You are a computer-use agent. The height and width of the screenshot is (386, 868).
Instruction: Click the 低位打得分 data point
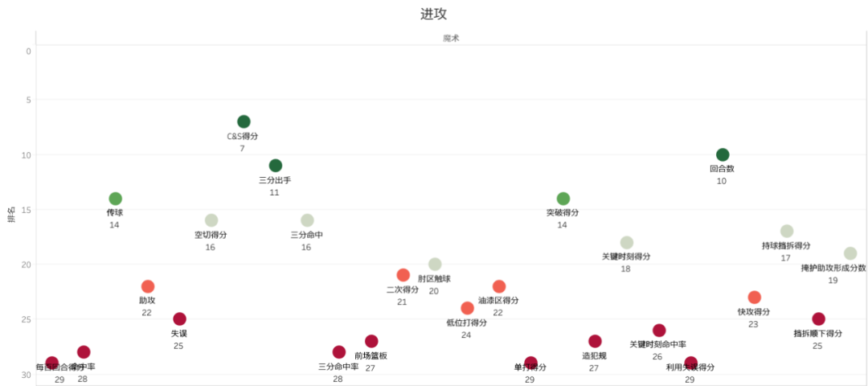tap(467, 308)
